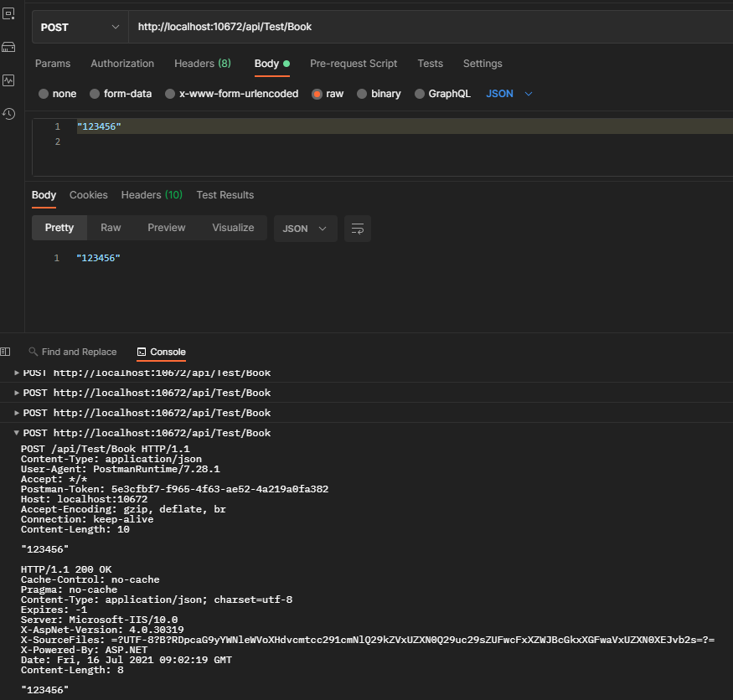Image resolution: width=733 pixels, height=700 pixels.
Task: Click the Postman-Token line in console
Action: pyautogui.click(x=174, y=489)
